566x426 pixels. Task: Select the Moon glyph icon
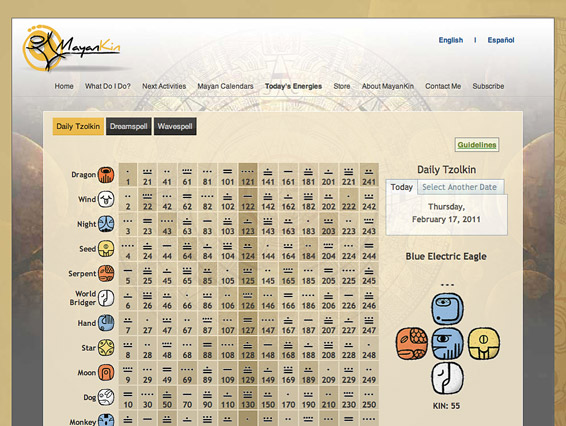(106, 373)
